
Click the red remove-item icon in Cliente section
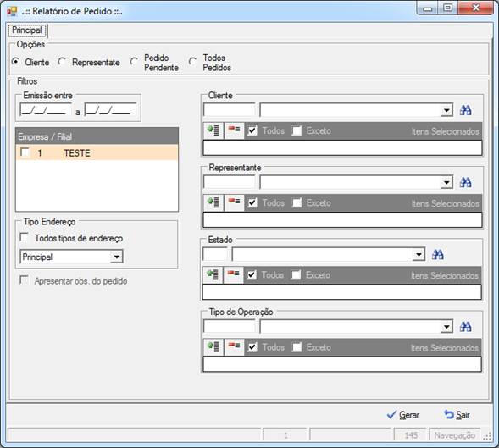234,130
